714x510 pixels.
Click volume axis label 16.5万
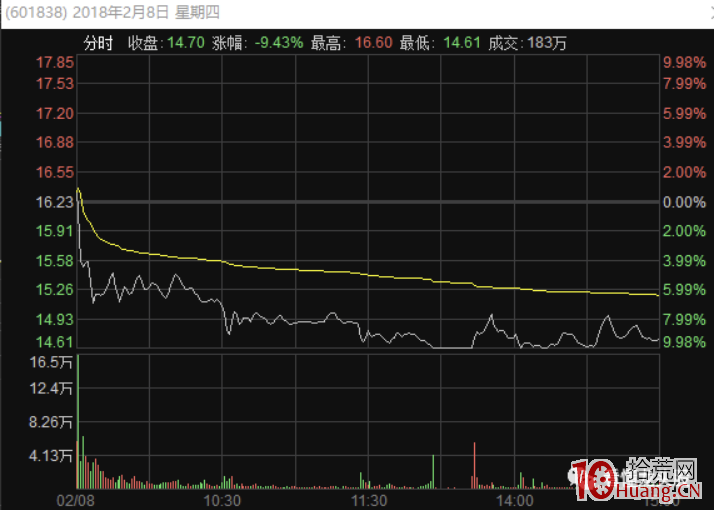point(51,362)
